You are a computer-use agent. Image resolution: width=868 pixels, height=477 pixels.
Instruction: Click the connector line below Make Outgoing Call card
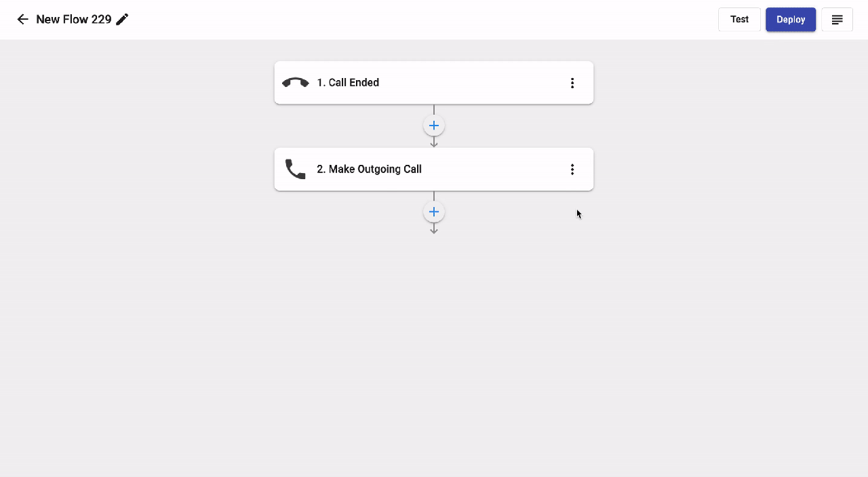click(434, 195)
